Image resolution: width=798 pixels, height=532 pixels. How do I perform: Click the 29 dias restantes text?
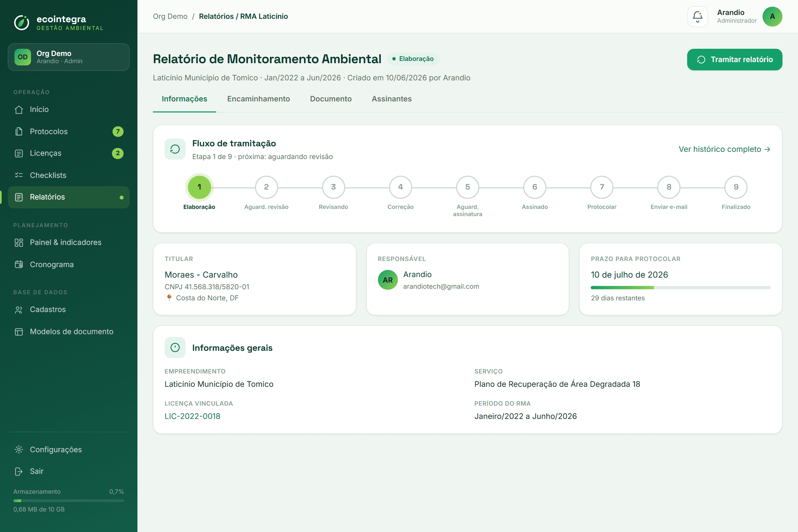618,298
